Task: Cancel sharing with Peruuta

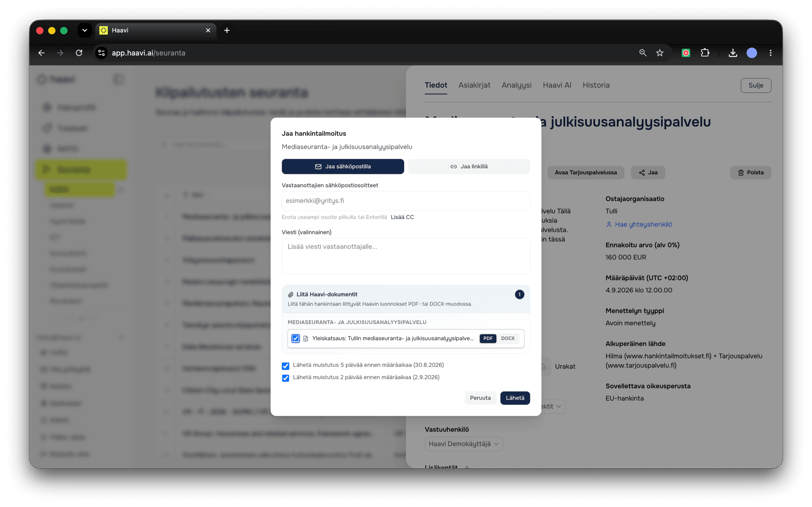Action: (480, 398)
